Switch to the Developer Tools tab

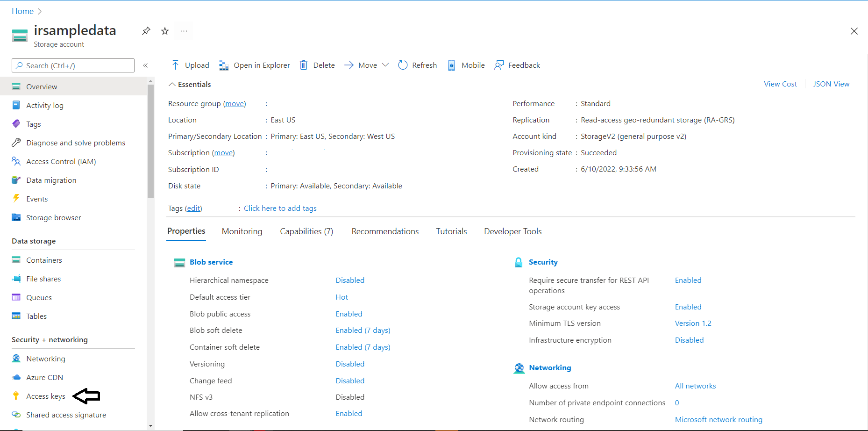(512, 231)
